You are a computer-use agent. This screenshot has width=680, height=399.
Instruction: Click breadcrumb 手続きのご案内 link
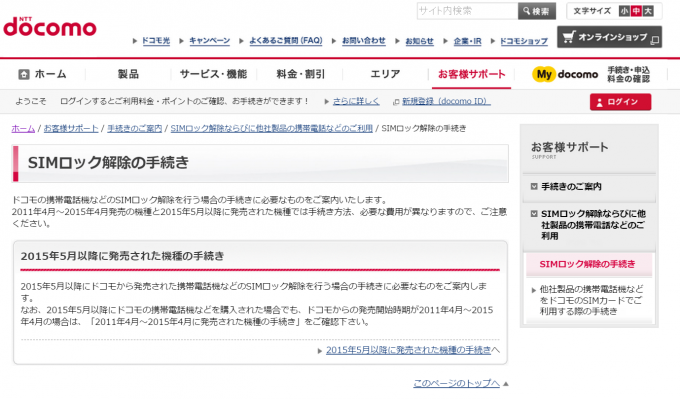[134, 128]
